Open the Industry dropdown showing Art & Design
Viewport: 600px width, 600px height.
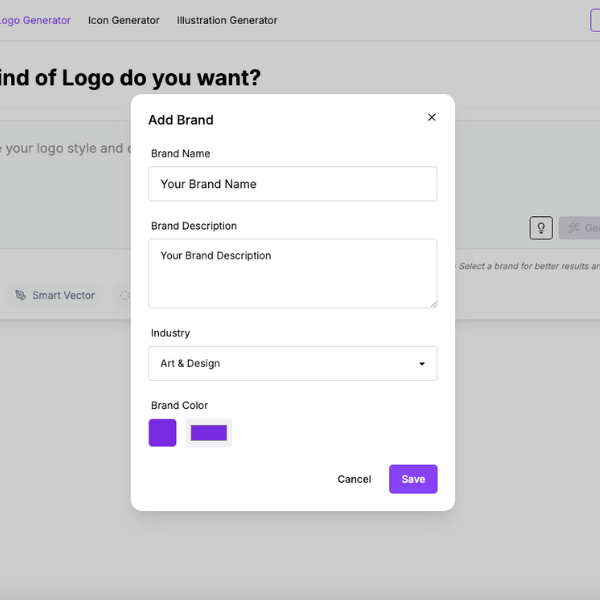pos(293,364)
